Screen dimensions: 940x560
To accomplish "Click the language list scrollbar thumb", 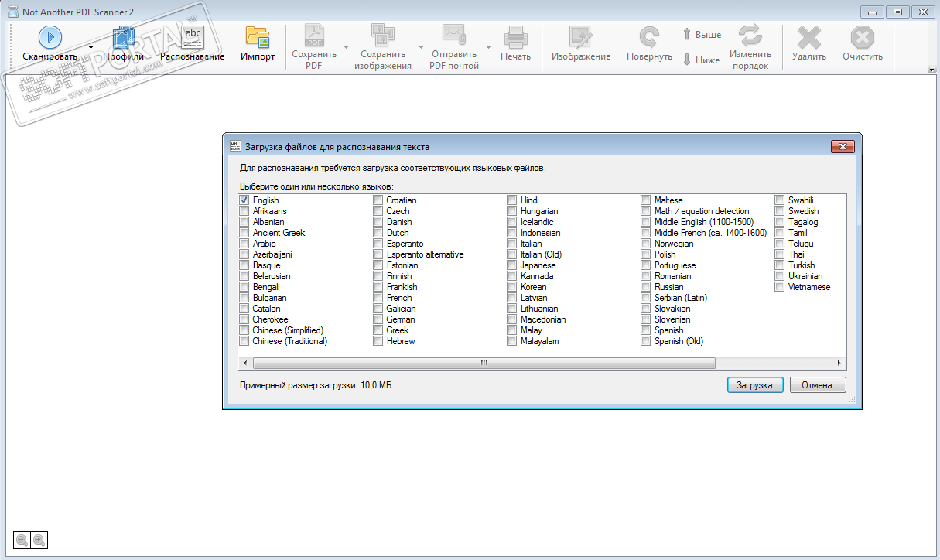I will point(484,363).
